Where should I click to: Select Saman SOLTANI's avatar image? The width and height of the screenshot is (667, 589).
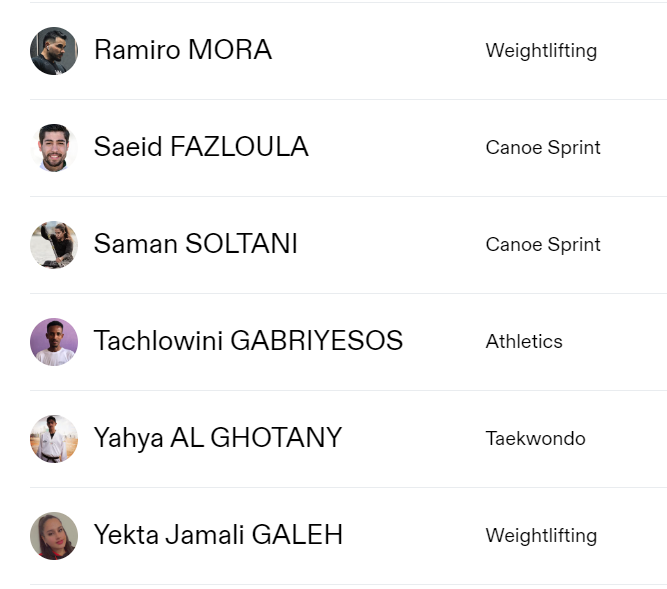[54, 245]
